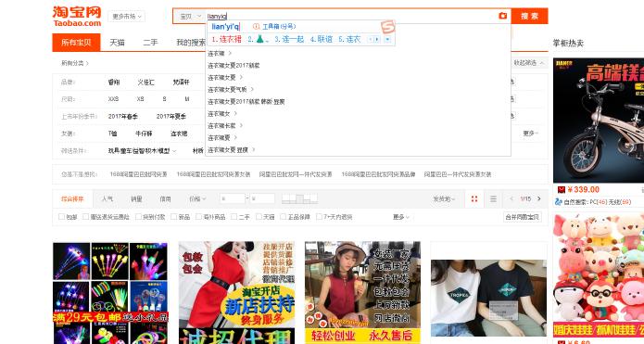The width and height of the screenshot is (644, 344).
Task: Click the orange 搜索 button
Action: (x=529, y=16)
